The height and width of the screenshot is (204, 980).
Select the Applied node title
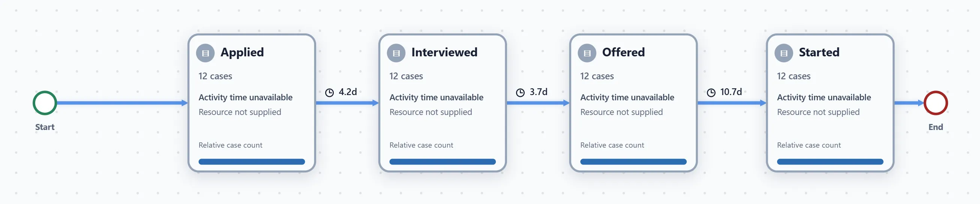[242, 52]
